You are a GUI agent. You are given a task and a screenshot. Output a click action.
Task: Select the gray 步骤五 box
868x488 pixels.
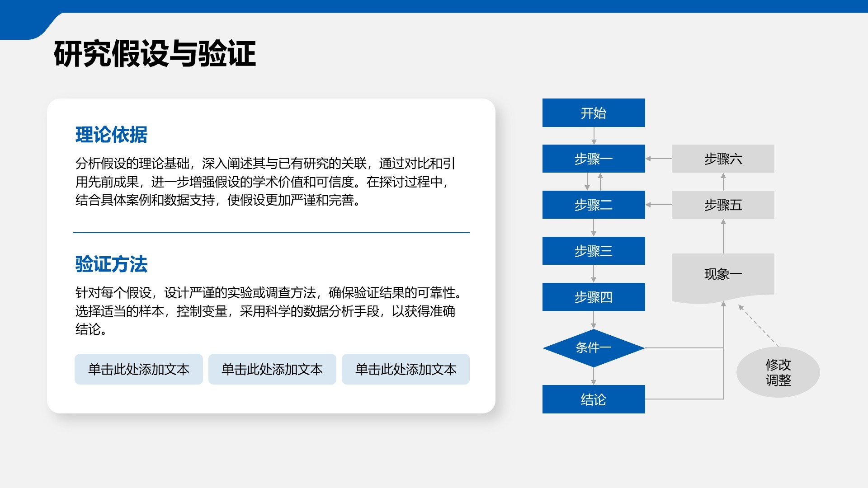tap(722, 205)
